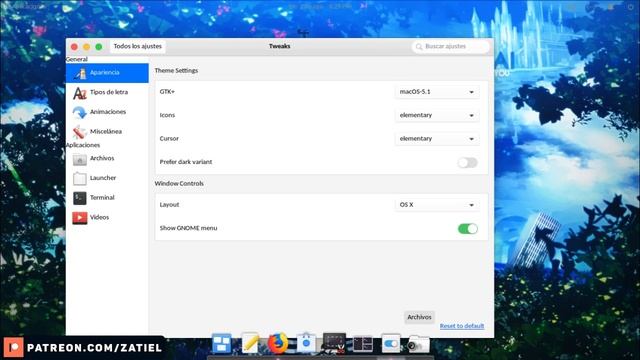Open Archivos application tweaks
This screenshot has width=640, height=360.
coord(107,158)
